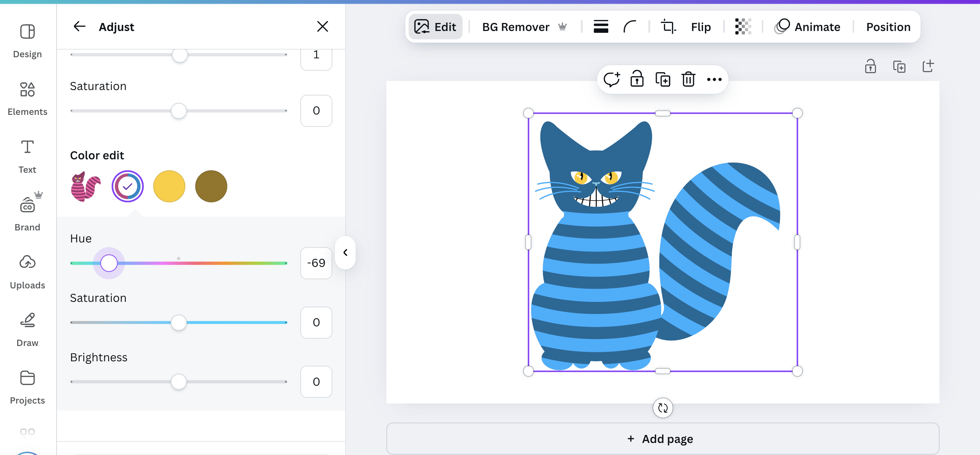Image resolution: width=980 pixels, height=455 pixels.
Task: Duplicate the selected cat element
Action: [663, 79]
